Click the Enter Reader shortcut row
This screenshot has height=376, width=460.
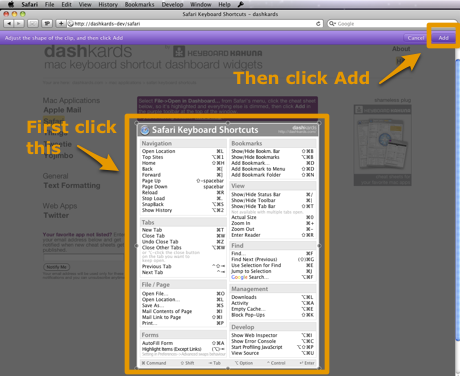click(x=273, y=235)
